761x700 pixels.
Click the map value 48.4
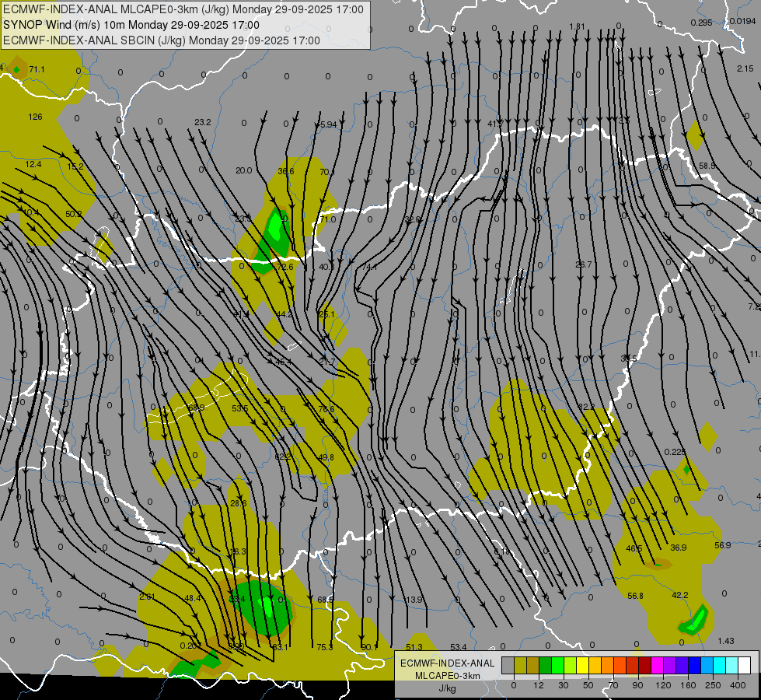pyautogui.click(x=193, y=598)
